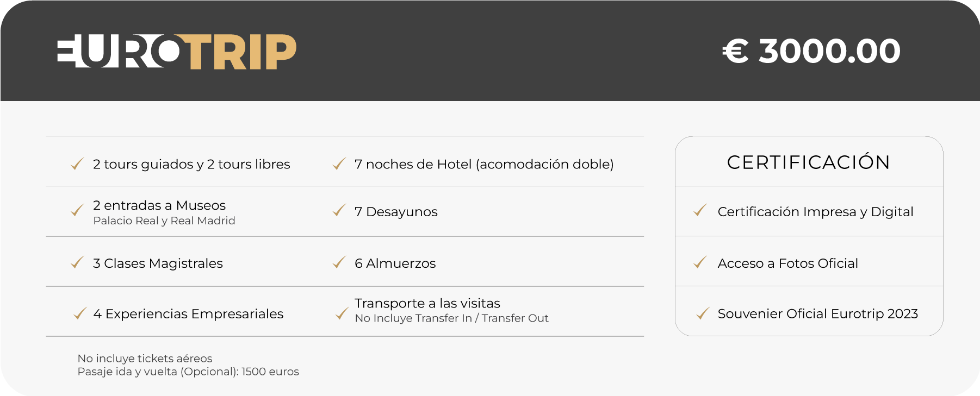This screenshot has width=980, height=396.
Task: Click the checkmark before "Certificación Impresa y Digital"
Action: (700, 211)
